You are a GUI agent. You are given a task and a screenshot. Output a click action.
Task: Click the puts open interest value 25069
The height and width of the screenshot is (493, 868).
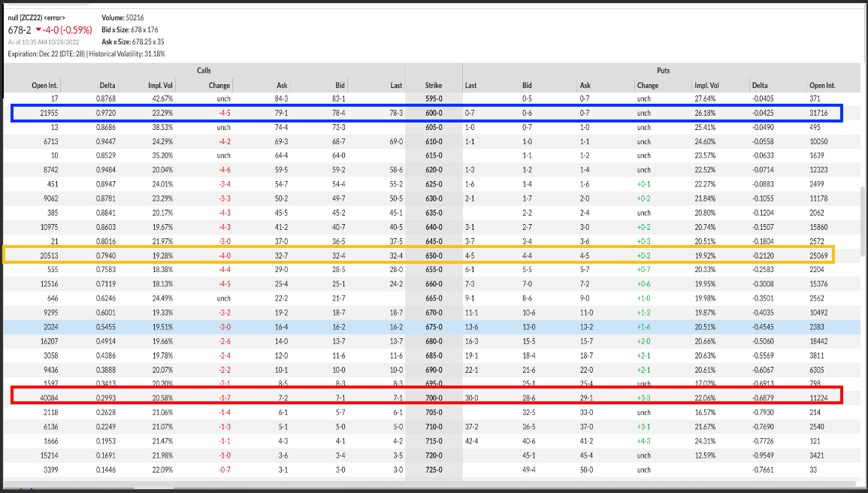[818, 256]
